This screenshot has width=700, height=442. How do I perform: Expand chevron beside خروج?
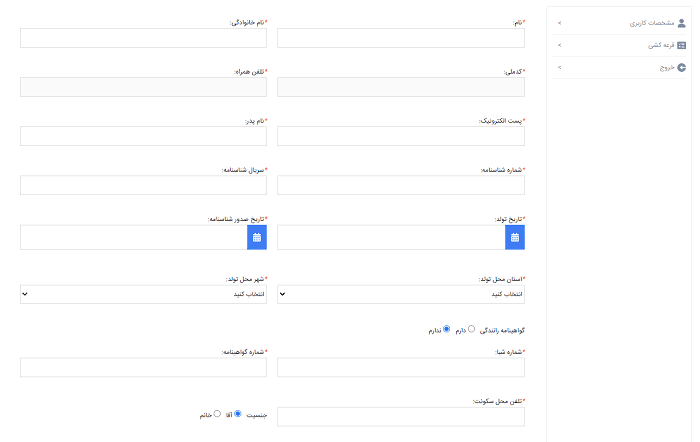[559, 68]
